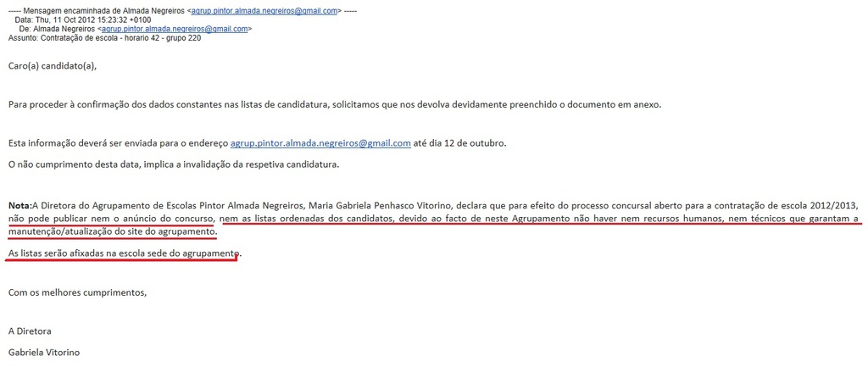Click the Mensagem encaminhada de Almada Negreiros text
Image resolution: width=868 pixels, height=378 pixels.
[x=104, y=10]
